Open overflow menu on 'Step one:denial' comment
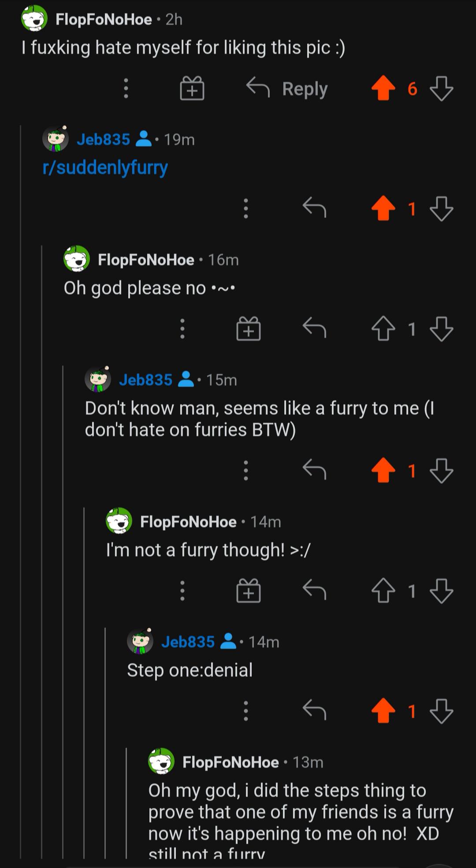This screenshot has width=476, height=868. point(246,711)
